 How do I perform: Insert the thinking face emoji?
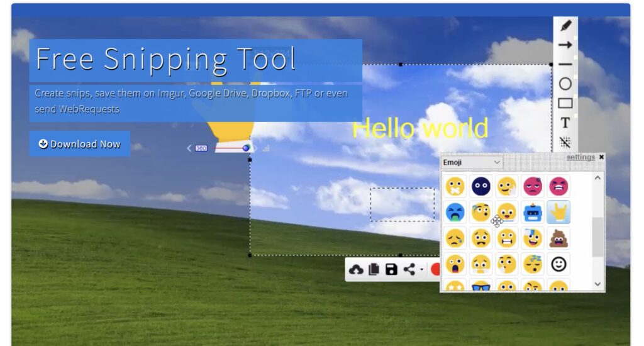coord(507,264)
